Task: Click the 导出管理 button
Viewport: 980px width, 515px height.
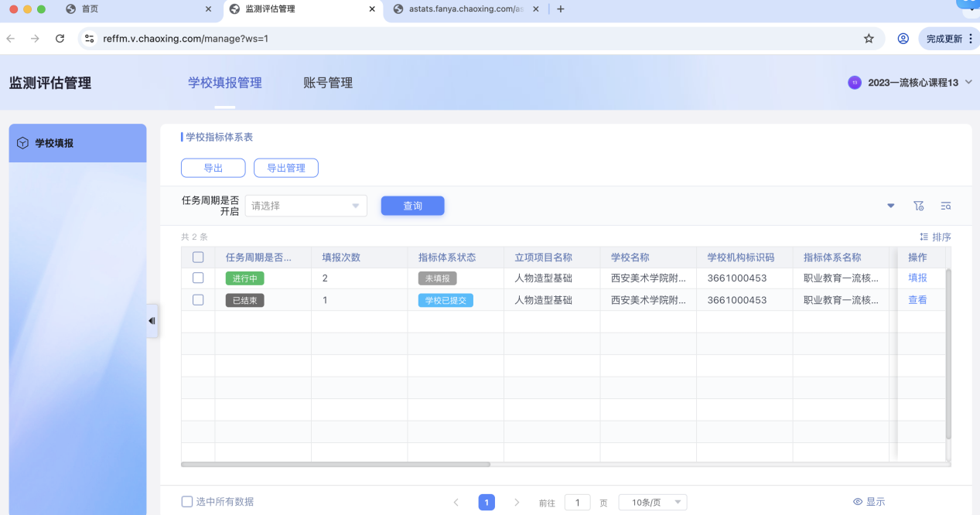Action: (285, 168)
